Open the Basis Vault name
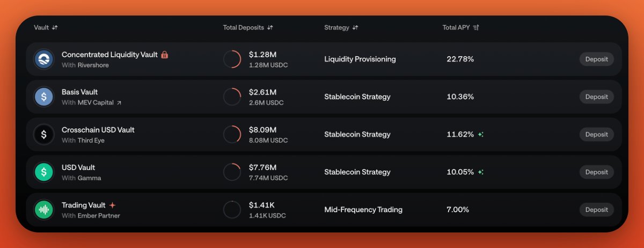644x248 pixels. pyautogui.click(x=79, y=92)
